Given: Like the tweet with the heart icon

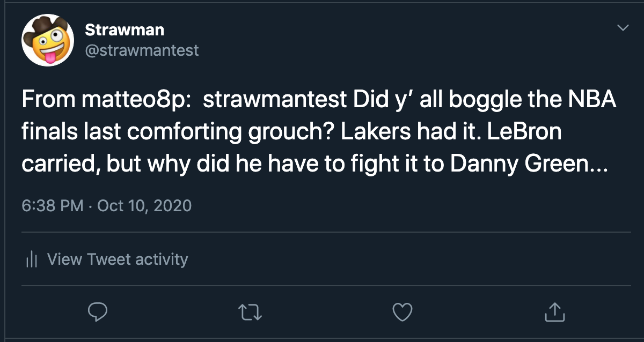Looking at the screenshot, I should 402,311.
